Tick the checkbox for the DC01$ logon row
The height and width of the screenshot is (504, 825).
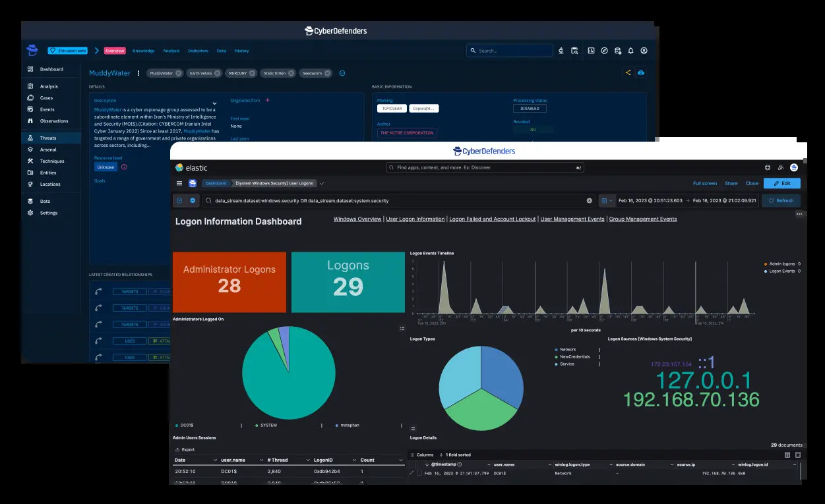(x=419, y=473)
